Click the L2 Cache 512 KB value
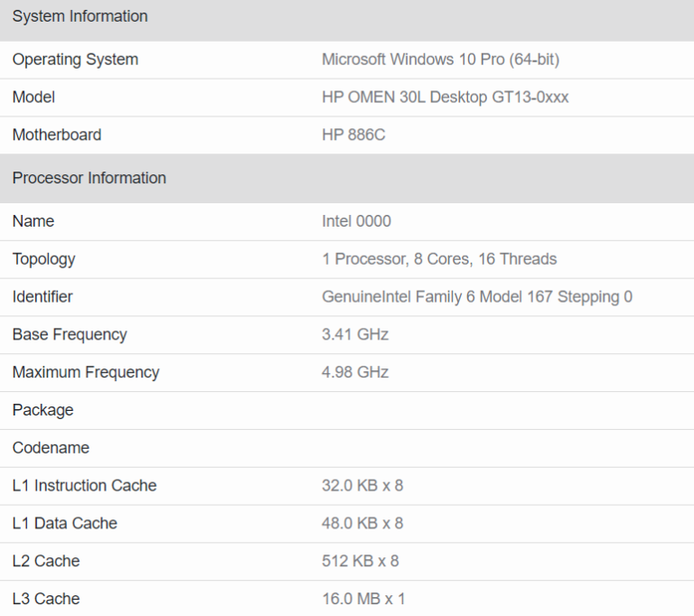The width and height of the screenshot is (694, 616). (360, 561)
